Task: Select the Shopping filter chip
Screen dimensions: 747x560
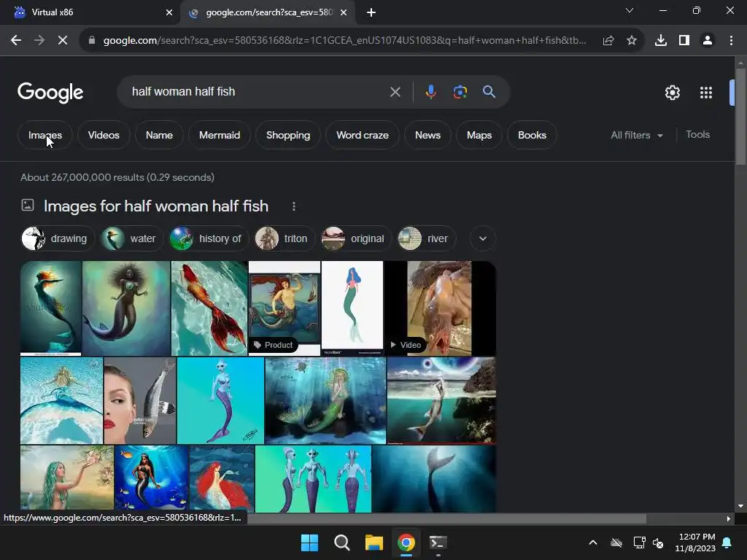Action: pos(288,135)
